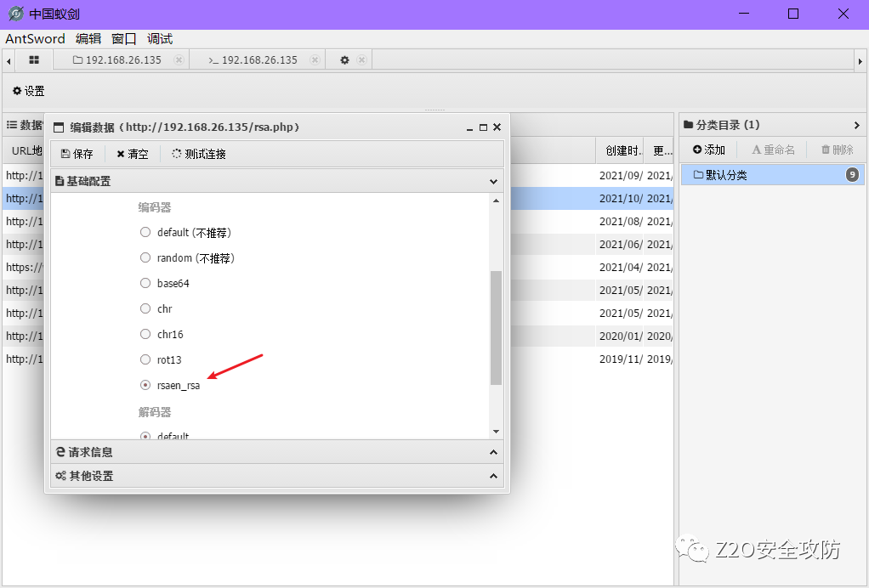The height and width of the screenshot is (588, 869).
Task: Select the rot13 encoder
Action: coord(145,359)
